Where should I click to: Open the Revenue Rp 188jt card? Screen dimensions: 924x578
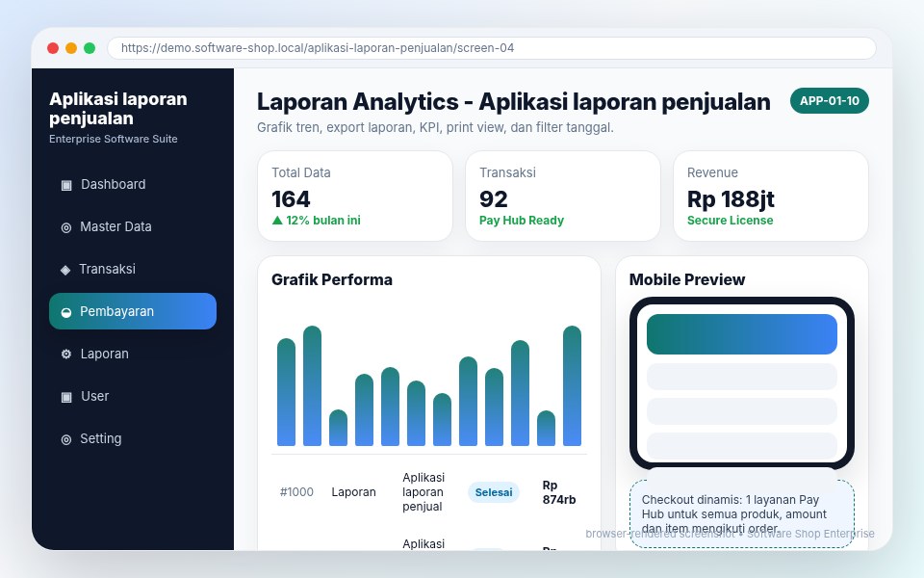[770, 196]
